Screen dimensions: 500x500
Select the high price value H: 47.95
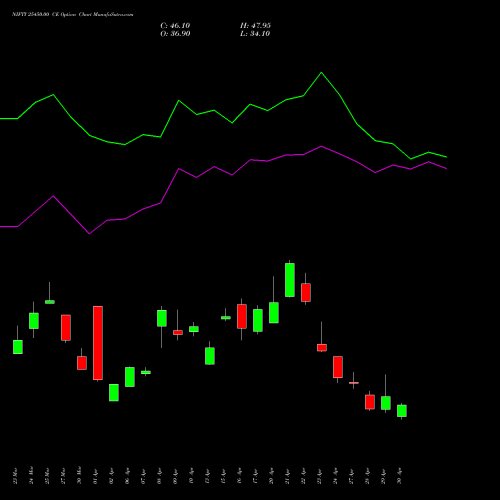(x=255, y=26)
